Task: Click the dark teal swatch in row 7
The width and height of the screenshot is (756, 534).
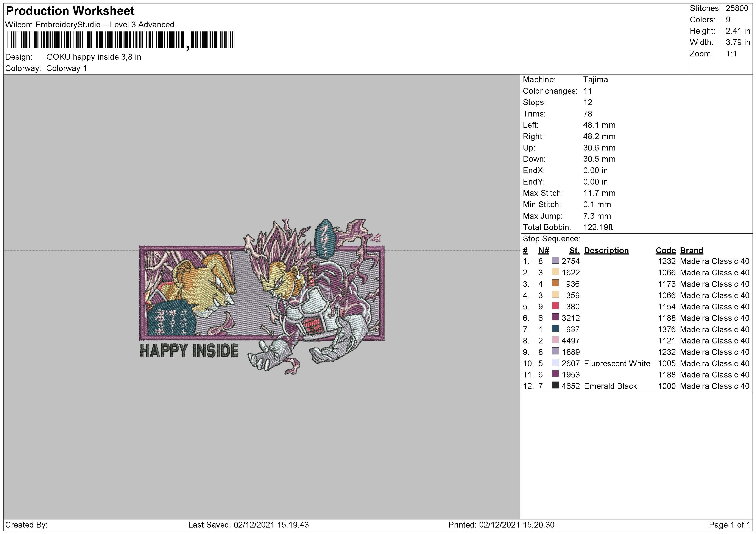Action: tap(555, 328)
